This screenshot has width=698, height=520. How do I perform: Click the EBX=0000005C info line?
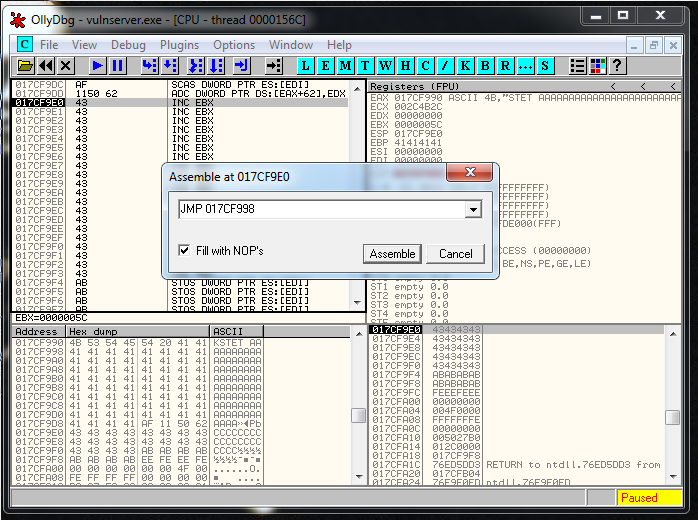(51, 317)
